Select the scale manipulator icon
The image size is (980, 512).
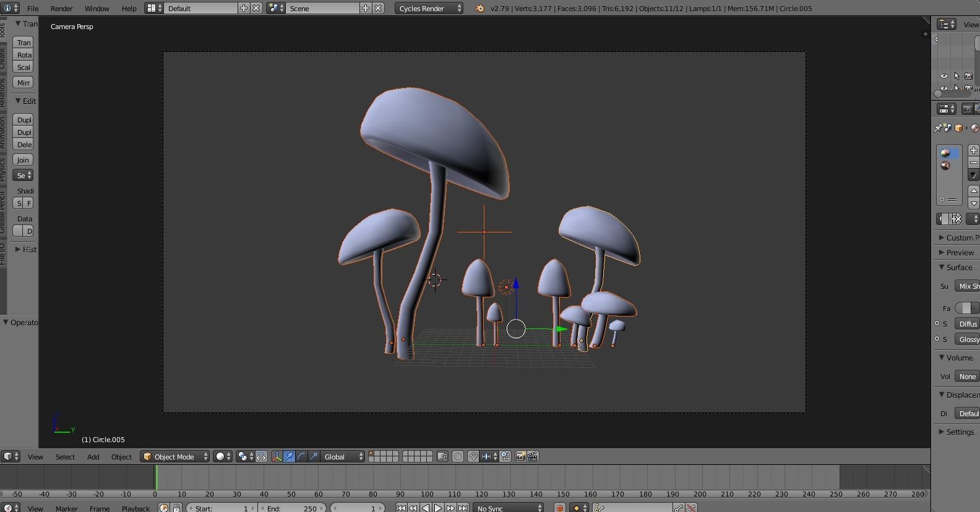pyautogui.click(x=314, y=456)
